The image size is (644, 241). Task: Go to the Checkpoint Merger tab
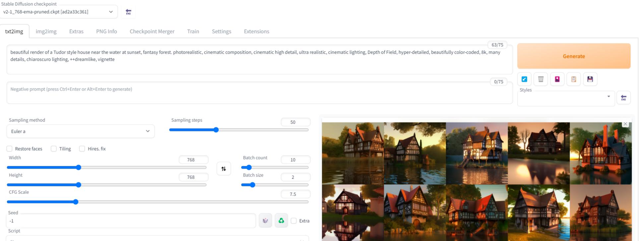pos(152,32)
